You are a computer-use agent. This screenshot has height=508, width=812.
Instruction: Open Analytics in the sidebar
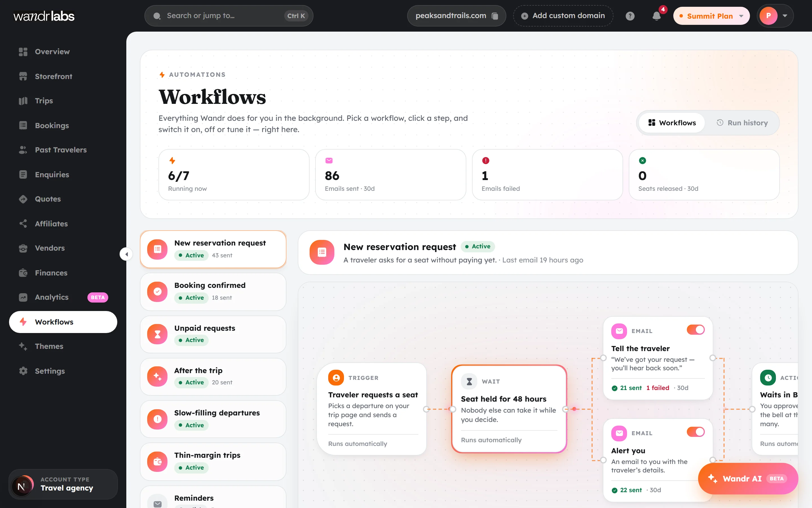click(x=63, y=297)
